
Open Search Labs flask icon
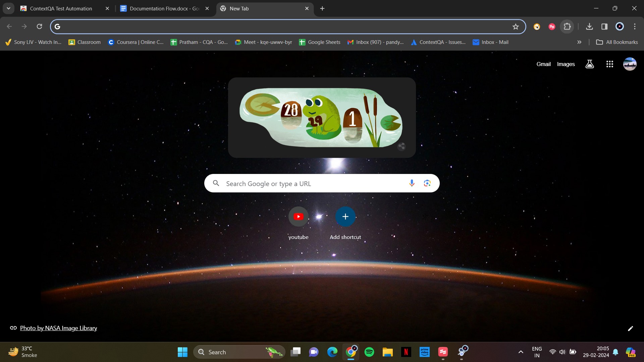tap(590, 64)
